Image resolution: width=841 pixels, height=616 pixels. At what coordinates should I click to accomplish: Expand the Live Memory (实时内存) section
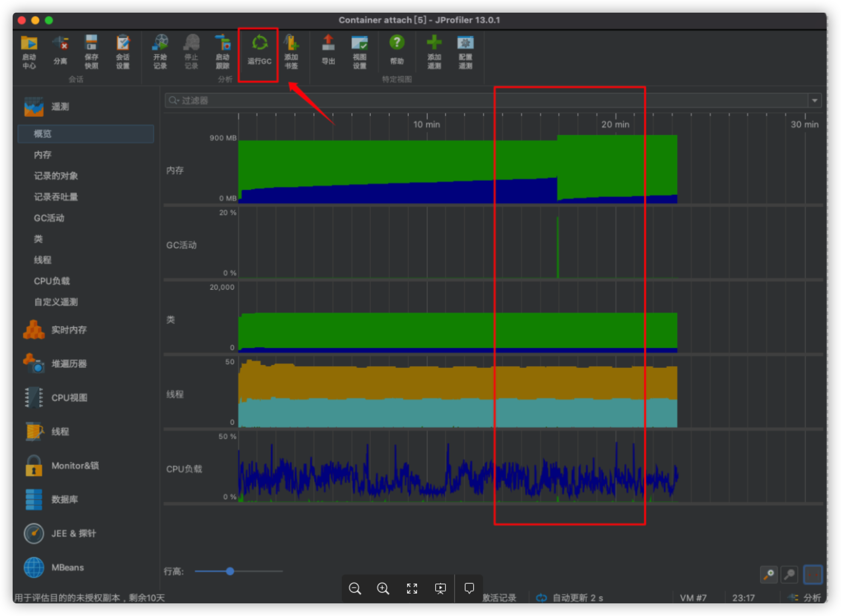[69, 330]
